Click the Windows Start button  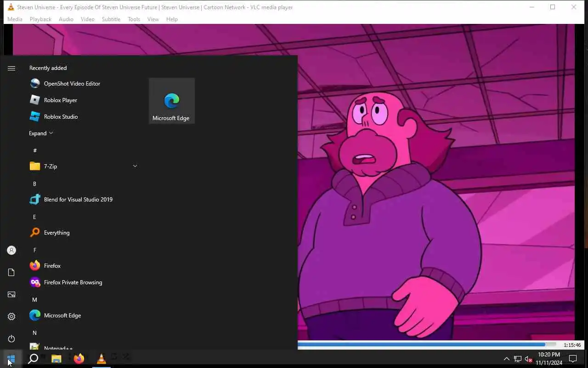(11, 359)
